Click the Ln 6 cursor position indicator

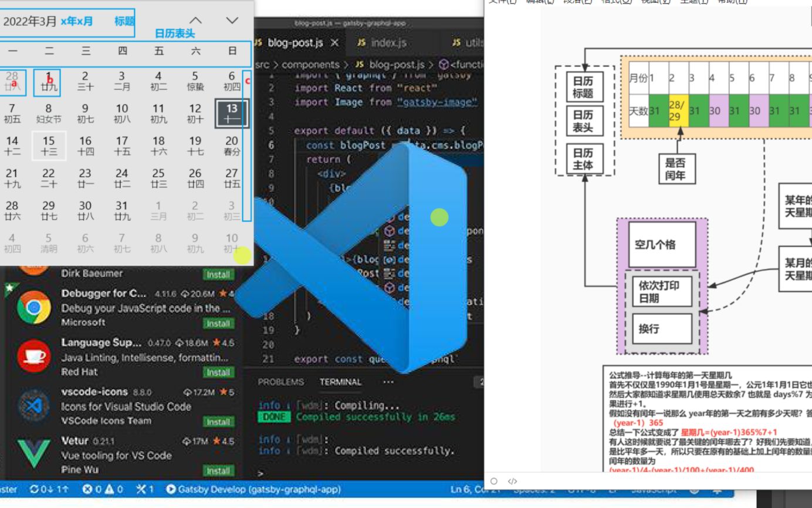coord(475,489)
